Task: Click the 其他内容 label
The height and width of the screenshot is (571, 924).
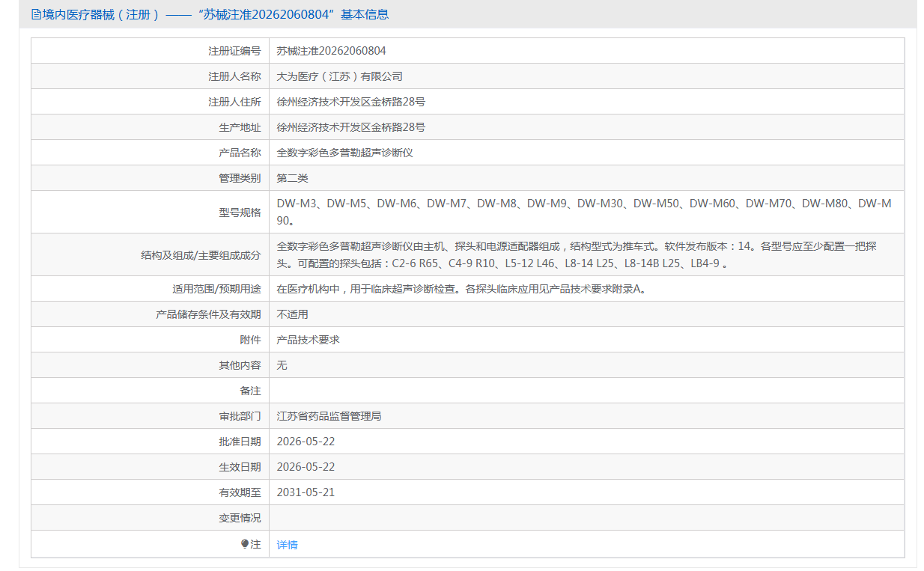Action: click(240, 365)
